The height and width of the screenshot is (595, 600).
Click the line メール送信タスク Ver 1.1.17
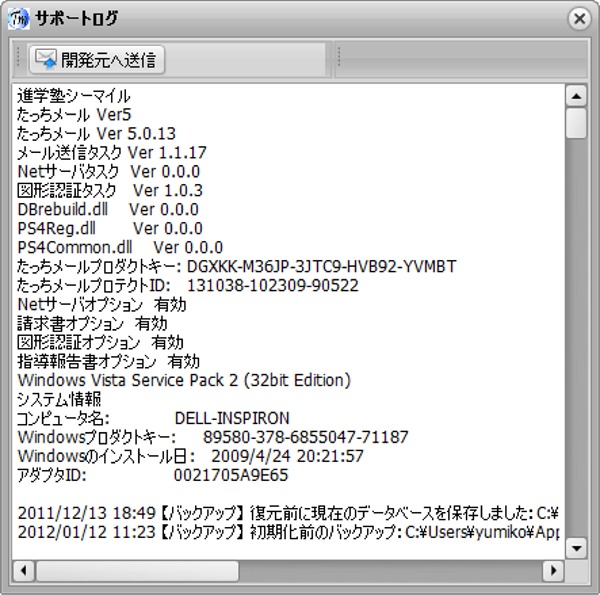click(x=112, y=153)
